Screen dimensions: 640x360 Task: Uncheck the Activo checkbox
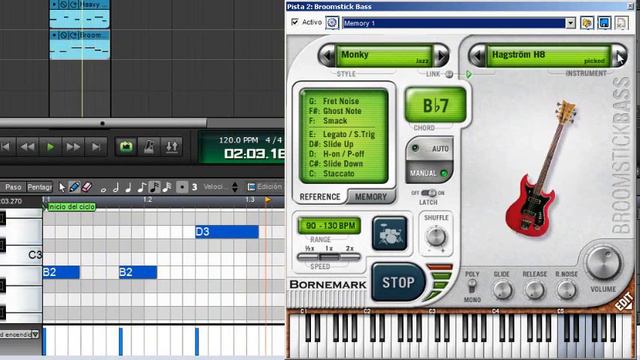(x=295, y=22)
